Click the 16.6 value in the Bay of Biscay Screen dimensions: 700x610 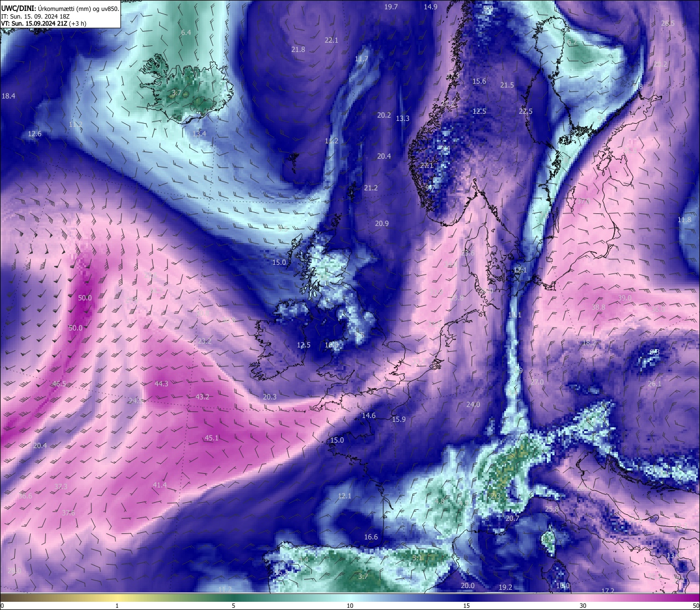pyautogui.click(x=371, y=537)
